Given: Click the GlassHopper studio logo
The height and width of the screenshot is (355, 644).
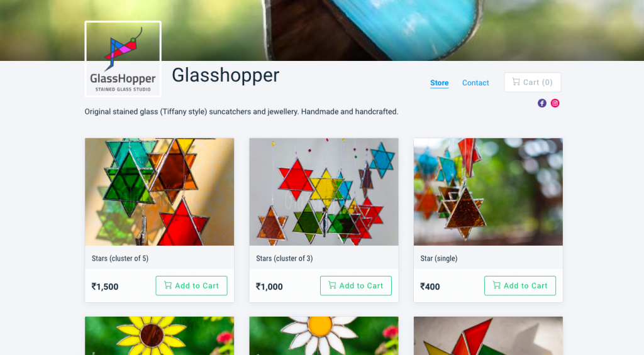Looking at the screenshot, I should (123, 58).
